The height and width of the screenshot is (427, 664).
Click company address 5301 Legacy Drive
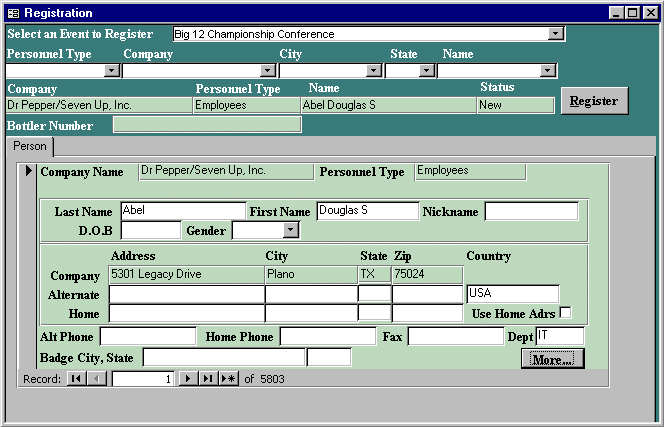[x=186, y=274]
